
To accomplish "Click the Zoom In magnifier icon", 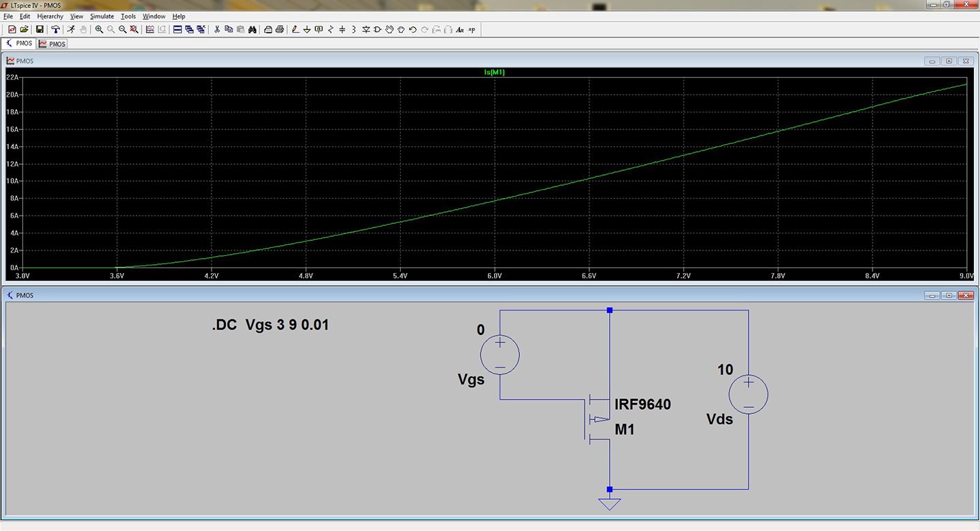I will point(99,29).
